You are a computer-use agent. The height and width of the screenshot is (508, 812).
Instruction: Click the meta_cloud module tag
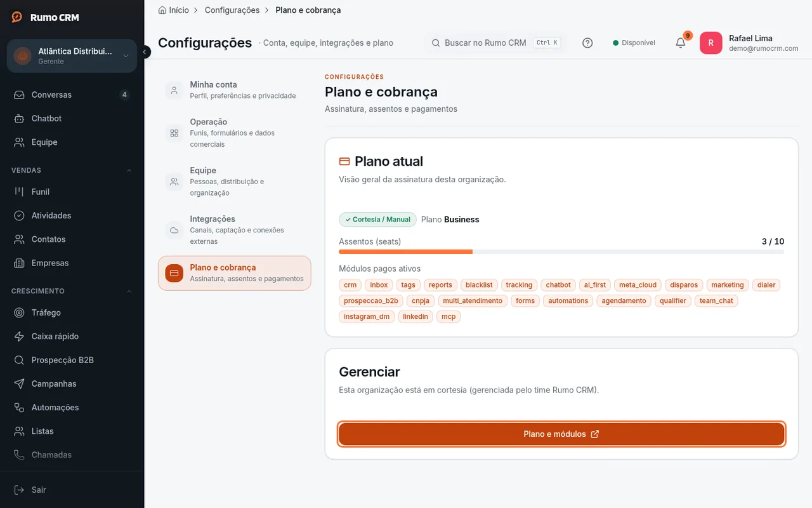[x=638, y=285]
